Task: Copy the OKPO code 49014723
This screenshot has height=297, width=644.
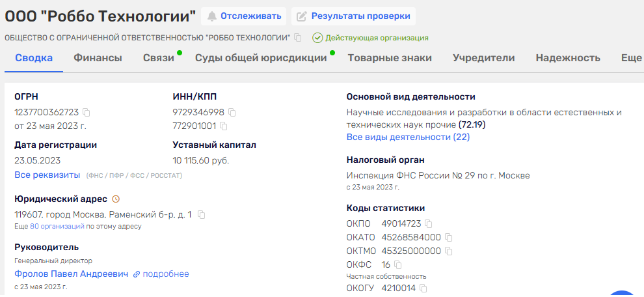Action: (429, 224)
